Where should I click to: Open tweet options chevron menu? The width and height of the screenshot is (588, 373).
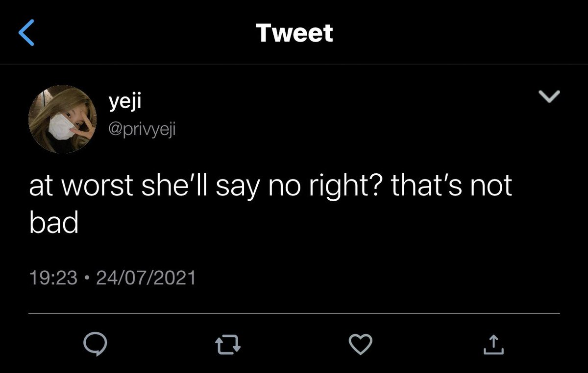pyautogui.click(x=549, y=97)
